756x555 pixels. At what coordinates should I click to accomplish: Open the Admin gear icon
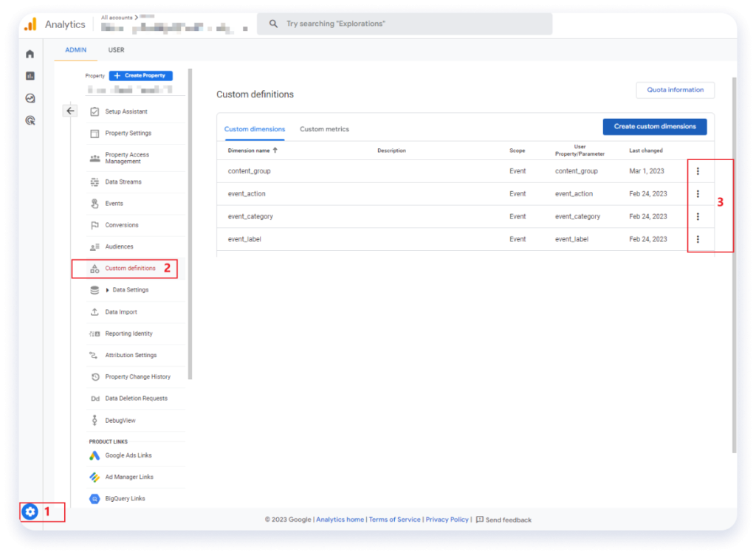click(x=30, y=511)
